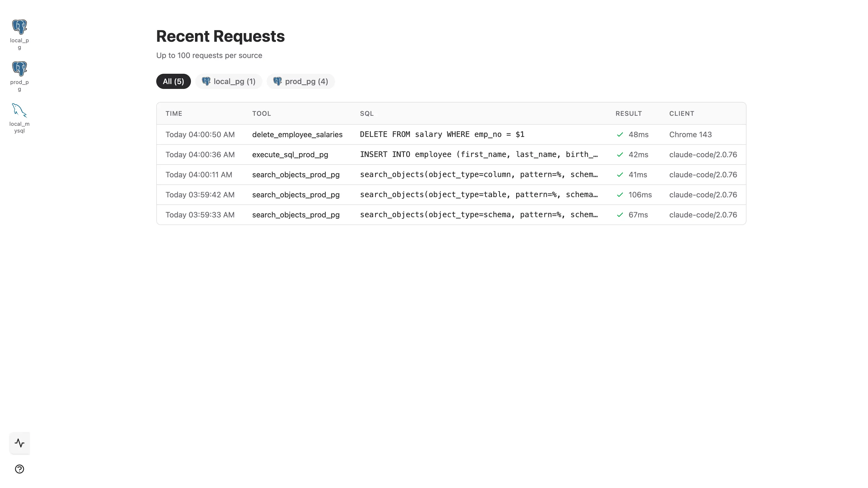Open the help question mark icon

click(20, 469)
